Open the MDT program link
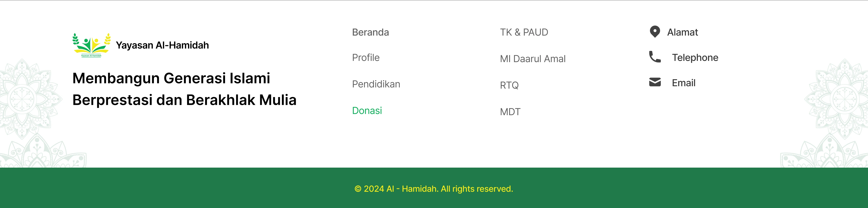 pyautogui.click(x=510, y=112)
